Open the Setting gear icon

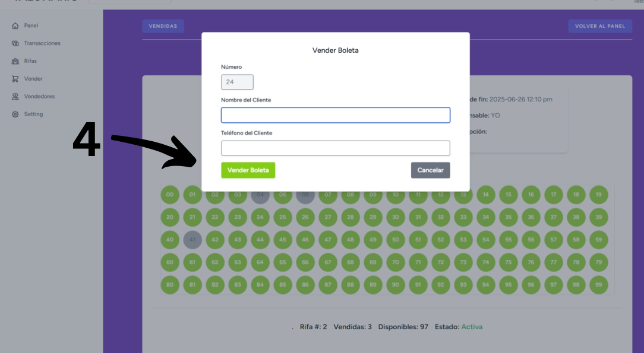[14, 114]
